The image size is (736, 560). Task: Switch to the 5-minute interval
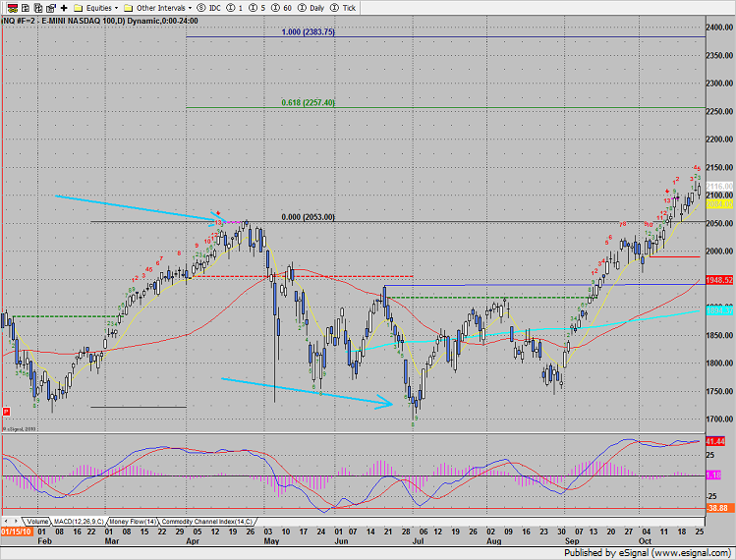click(256, 8)
